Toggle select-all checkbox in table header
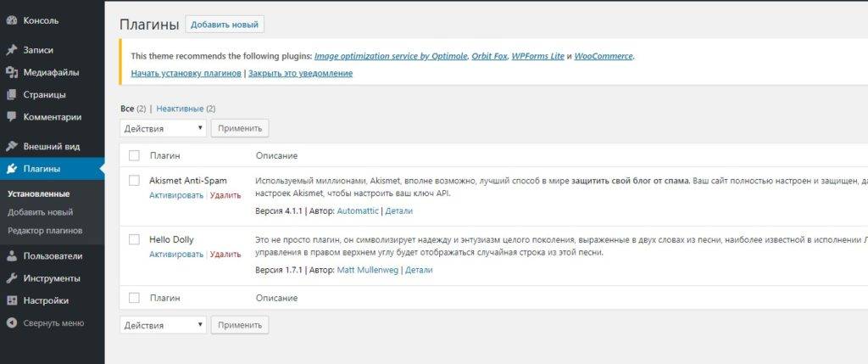The height and width of the screenshot is (364, 868). [134, 156]
